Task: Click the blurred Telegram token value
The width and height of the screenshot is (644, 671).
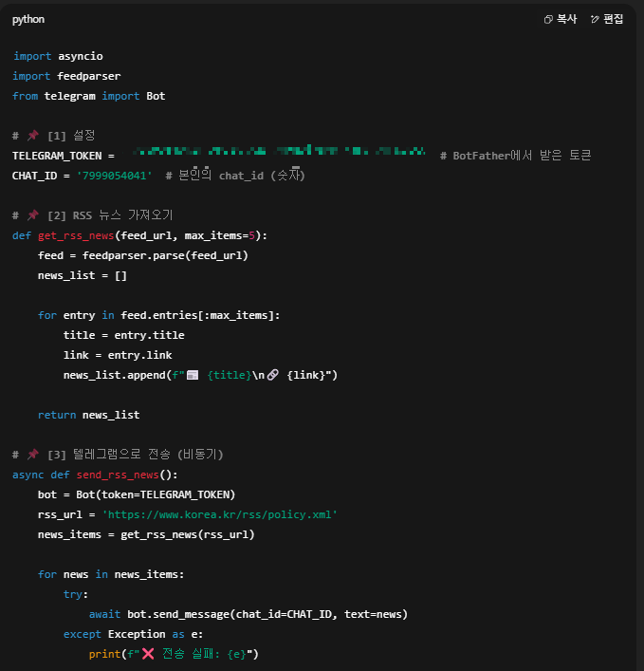Action: coord(279,151)
